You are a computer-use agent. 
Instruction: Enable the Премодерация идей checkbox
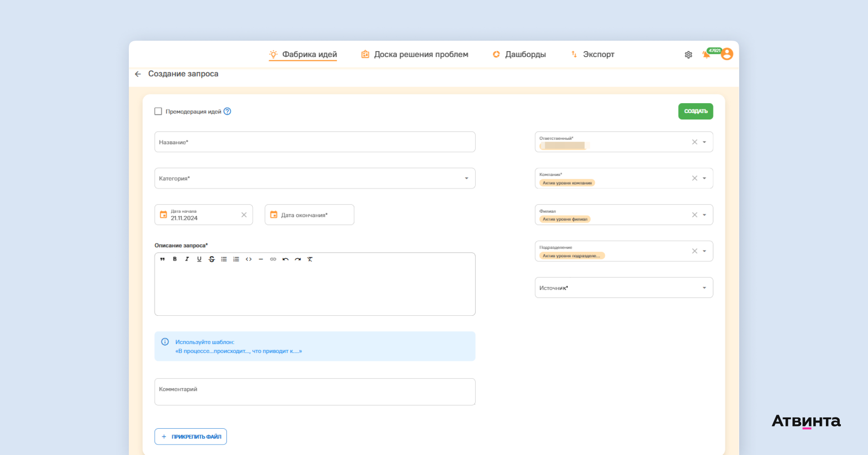tap(158, 111)
